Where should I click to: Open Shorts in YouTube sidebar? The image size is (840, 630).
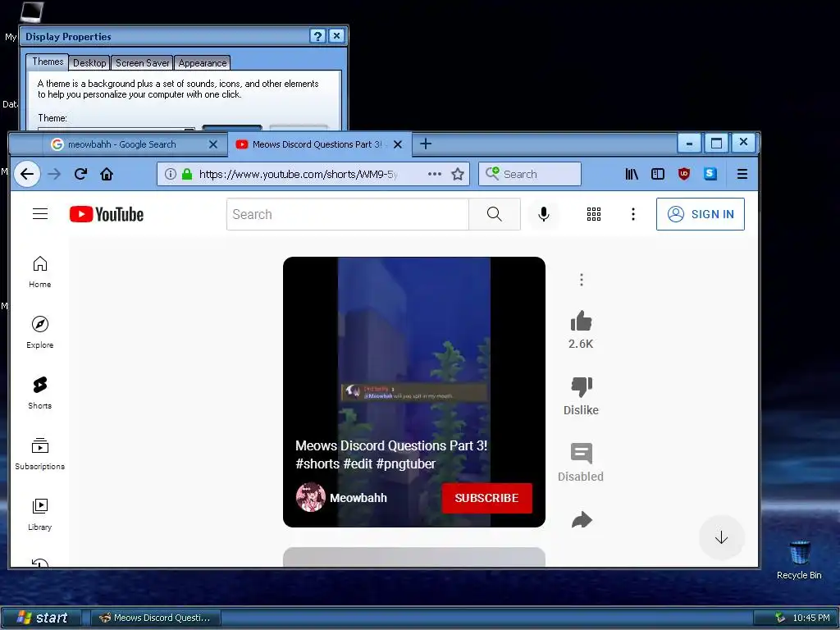click(x=40, y=393)
